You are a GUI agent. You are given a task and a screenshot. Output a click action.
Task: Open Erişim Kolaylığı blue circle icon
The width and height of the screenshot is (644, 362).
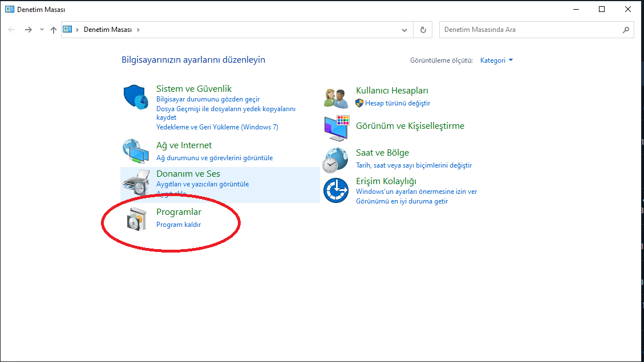click(336, 190)
